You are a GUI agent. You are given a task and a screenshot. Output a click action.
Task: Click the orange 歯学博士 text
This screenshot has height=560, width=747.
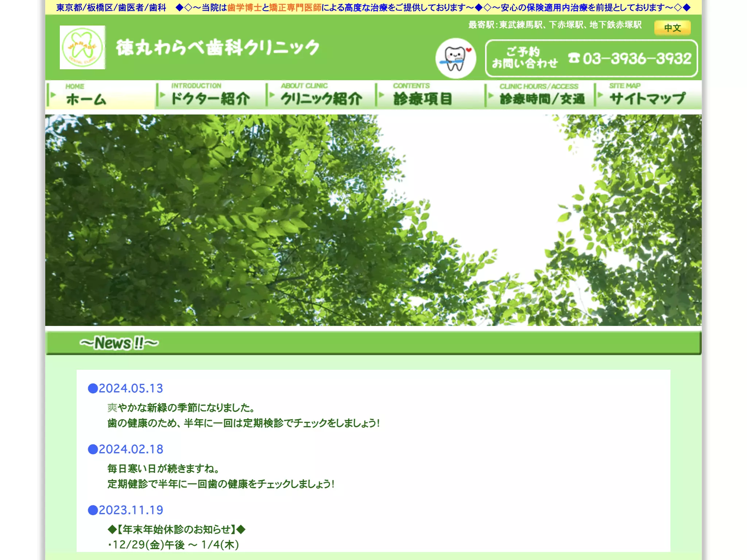click(x=244, y=8)
